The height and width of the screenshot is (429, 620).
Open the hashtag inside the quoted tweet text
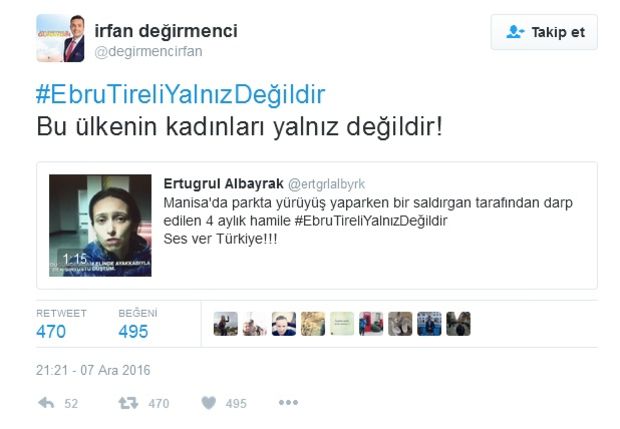pyautogui.click(x=371, y=221)
